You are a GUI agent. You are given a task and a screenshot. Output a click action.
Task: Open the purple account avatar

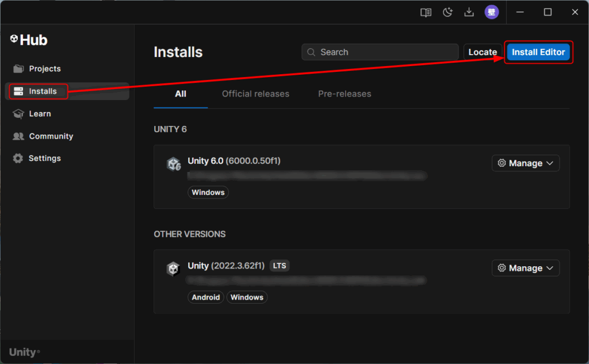pyautogui.click(x=491, y=12)
